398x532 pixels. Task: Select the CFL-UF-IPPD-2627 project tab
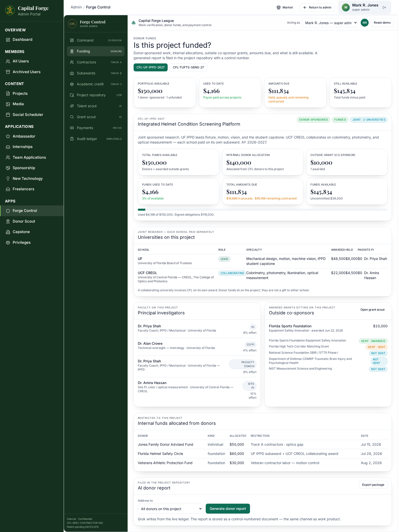[x=150, y=67]
